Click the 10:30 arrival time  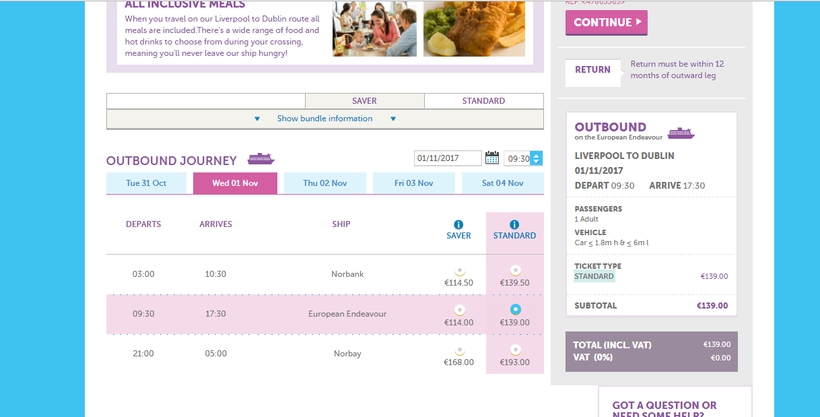coord(215,274)
